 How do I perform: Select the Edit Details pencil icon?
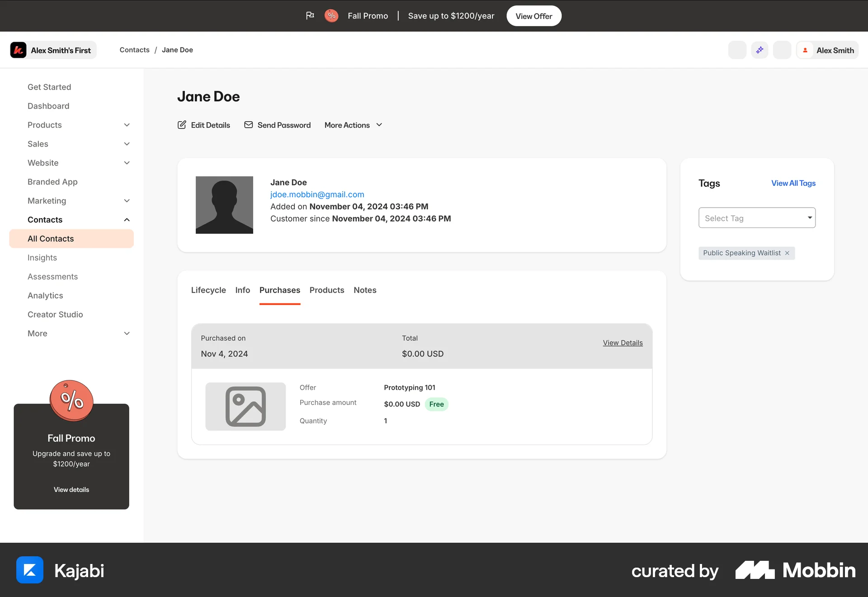click(x=182, y=125)
